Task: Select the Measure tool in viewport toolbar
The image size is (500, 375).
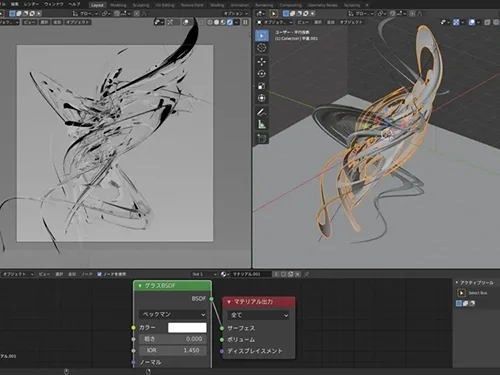Action: (262, 124)
